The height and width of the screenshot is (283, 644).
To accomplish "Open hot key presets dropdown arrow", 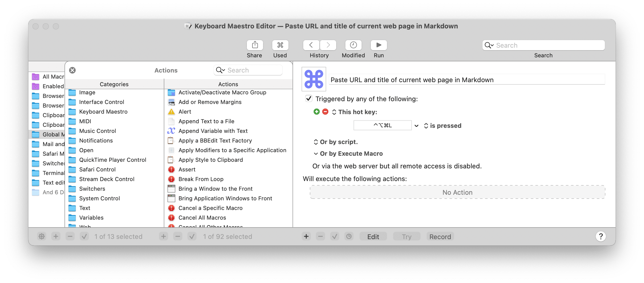I will tap(416, 126).
